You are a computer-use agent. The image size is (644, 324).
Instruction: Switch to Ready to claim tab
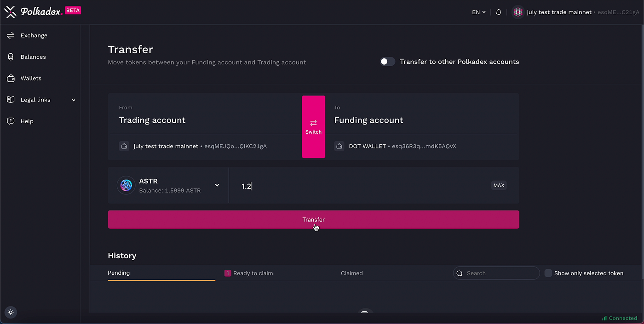[248, 273]
